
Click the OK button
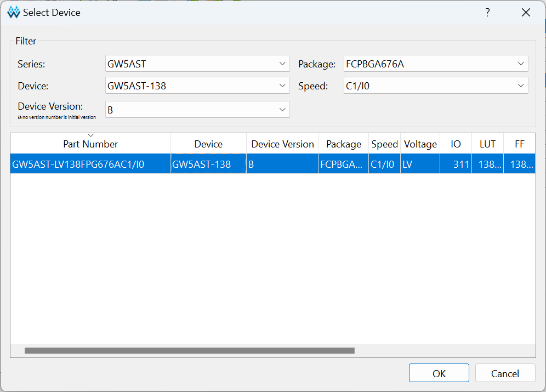439,373
